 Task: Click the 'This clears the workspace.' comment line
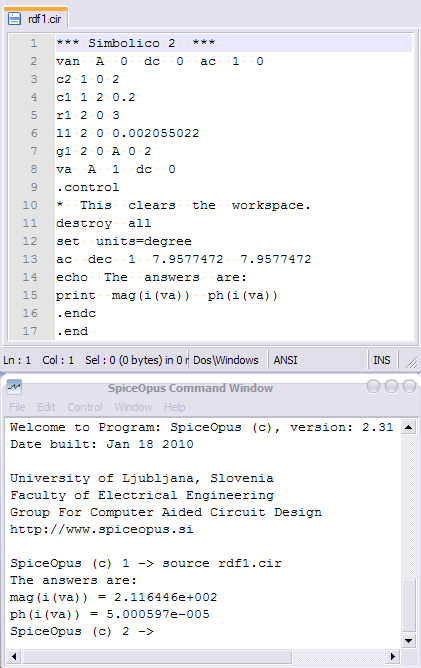[x=183, y=205]
